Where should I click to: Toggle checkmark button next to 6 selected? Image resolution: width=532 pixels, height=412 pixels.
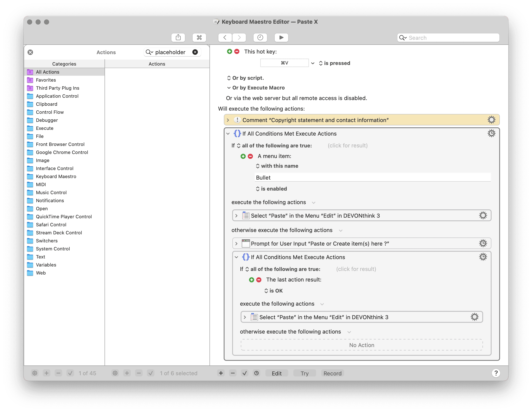(x=150, y=373)
